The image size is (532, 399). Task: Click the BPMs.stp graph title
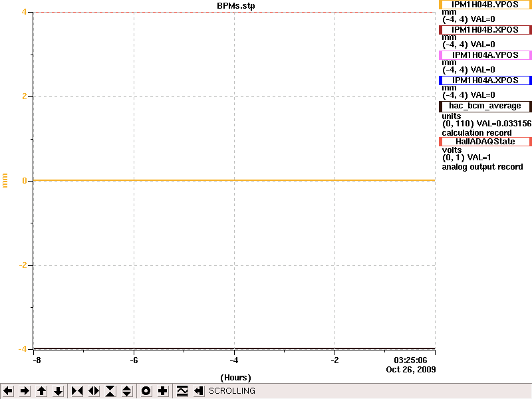(x=236, y=6)
